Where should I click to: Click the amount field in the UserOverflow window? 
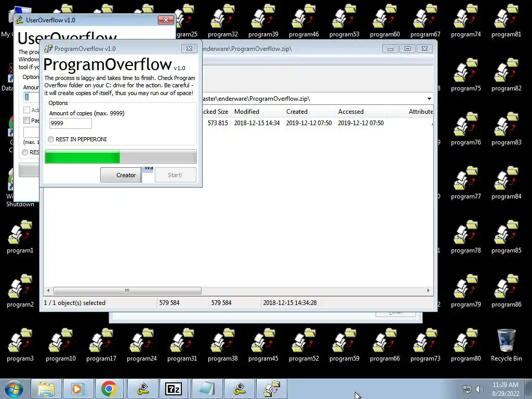tap(31, 97)
